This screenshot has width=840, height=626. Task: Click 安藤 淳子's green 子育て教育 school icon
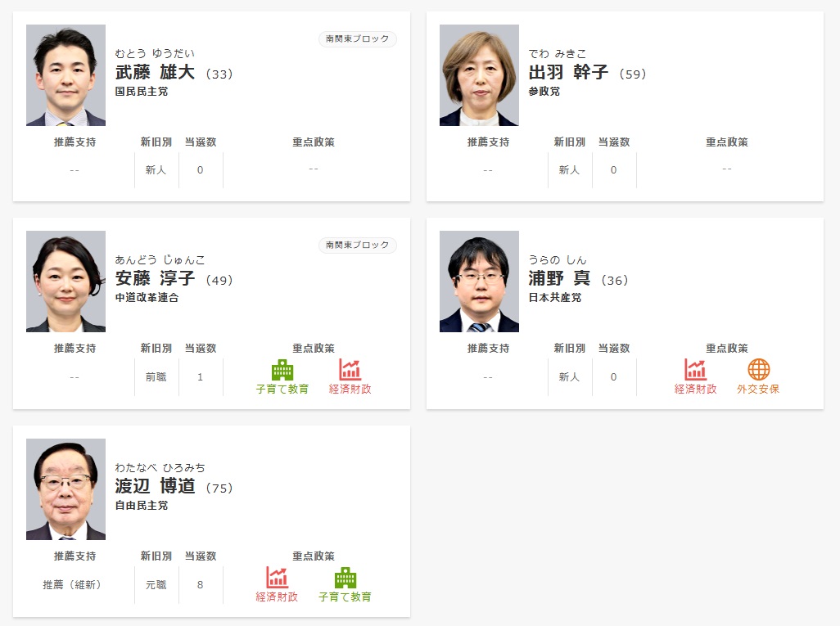point(282,370)
